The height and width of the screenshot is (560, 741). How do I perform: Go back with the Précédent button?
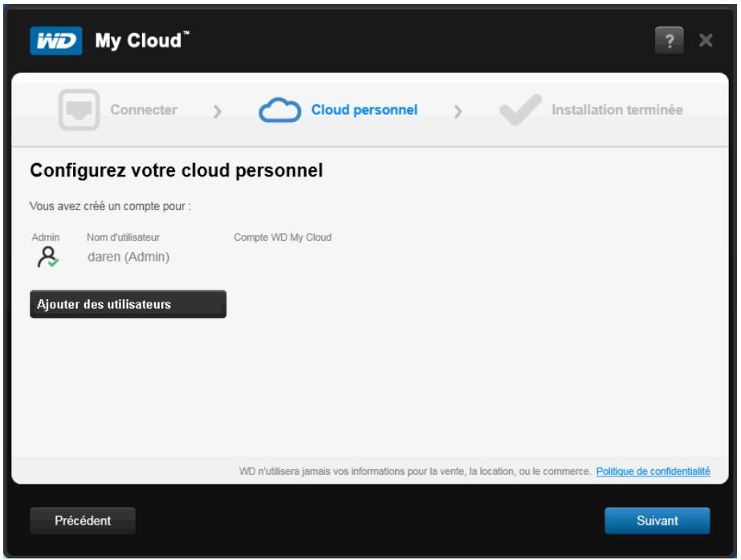pos(83,521)
